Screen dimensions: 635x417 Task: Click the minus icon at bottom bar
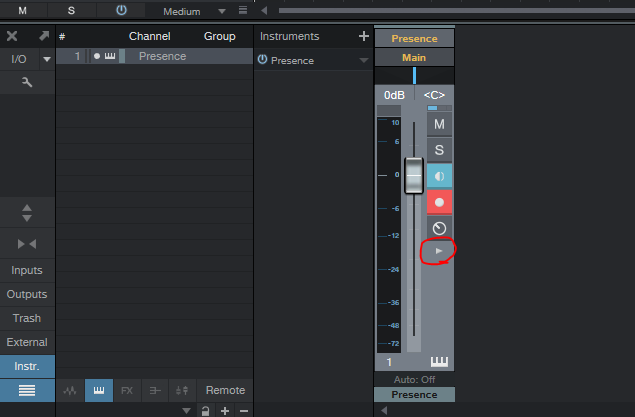[x=244, y=411]
